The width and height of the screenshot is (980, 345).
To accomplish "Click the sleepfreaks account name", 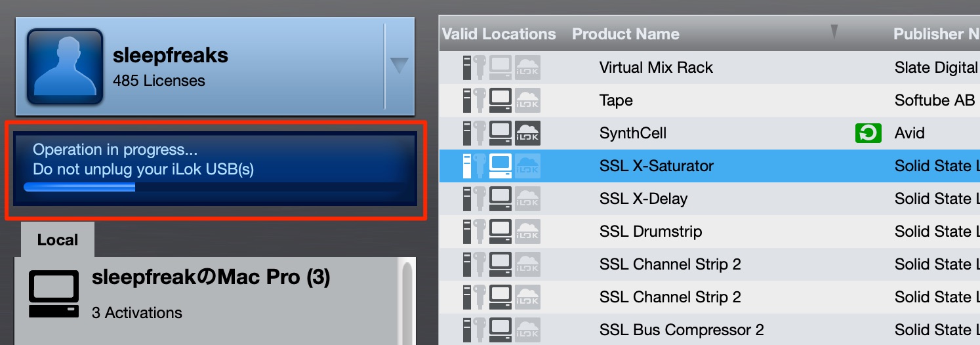I will coord(171,56).
